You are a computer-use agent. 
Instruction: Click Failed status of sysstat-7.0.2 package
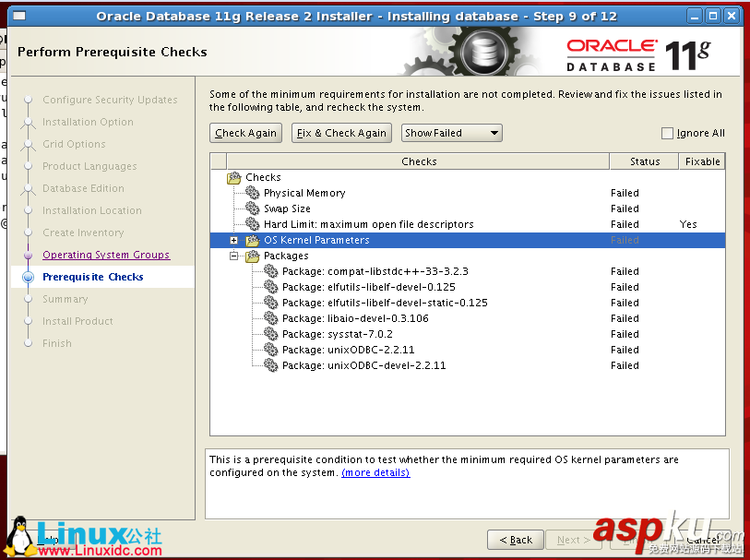625,334
